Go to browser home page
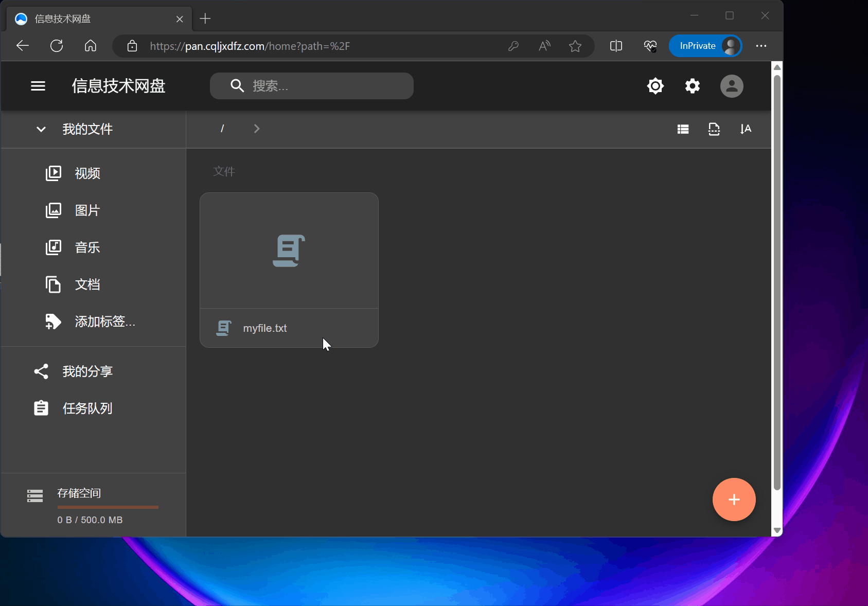The height and width of the screenshot is (606, 868). click(91, 46)
